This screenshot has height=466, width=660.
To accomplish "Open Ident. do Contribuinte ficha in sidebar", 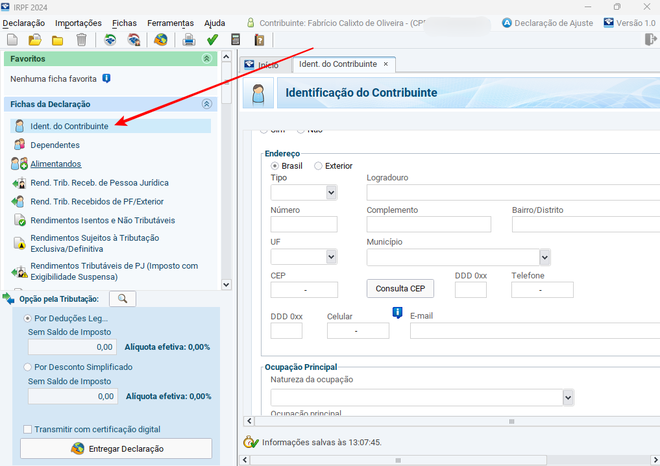I will click(x=110, y=126).
